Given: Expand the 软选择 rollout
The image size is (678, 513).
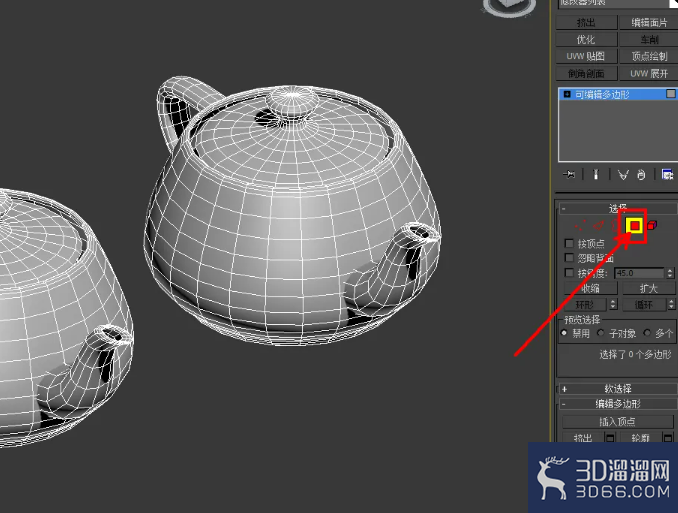Looking at the screenshot, I should (x=618, y=388).
